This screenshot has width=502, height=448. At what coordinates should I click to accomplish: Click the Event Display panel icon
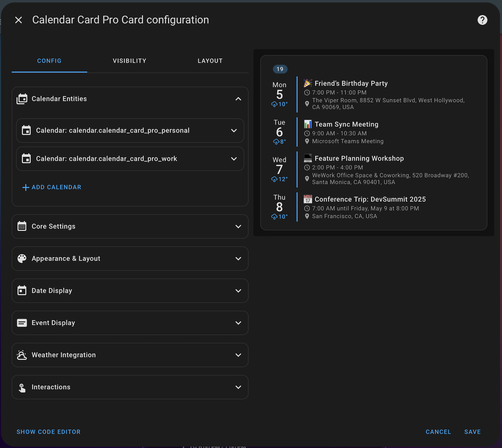22,323
